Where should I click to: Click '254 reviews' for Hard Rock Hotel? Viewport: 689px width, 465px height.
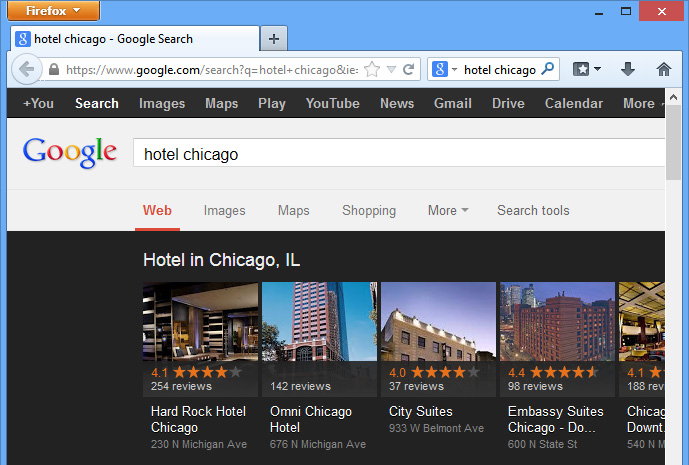(181, 386)
